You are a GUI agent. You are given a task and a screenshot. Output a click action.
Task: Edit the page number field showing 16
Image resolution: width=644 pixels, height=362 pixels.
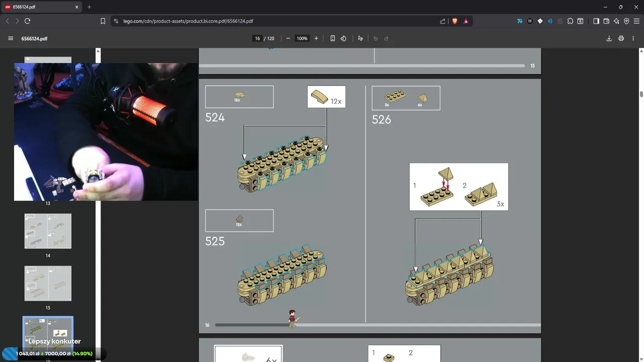pyautogui.click(x=258, y=39)
